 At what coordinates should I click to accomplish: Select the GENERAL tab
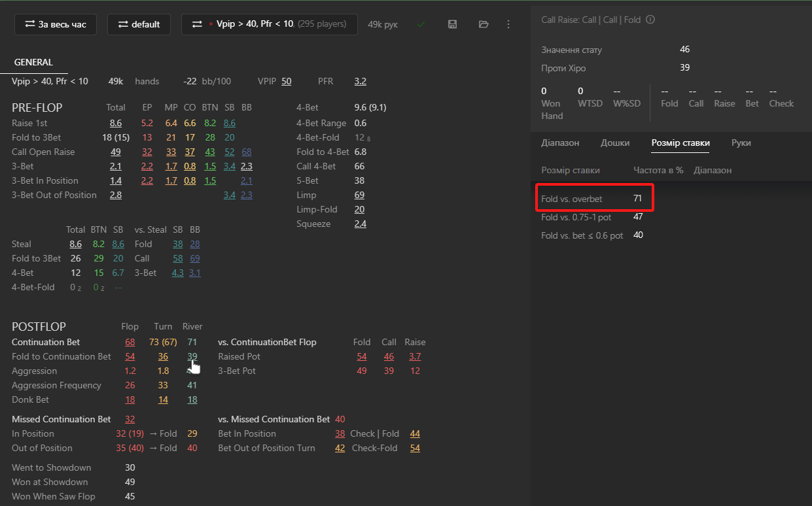point(33,62)
